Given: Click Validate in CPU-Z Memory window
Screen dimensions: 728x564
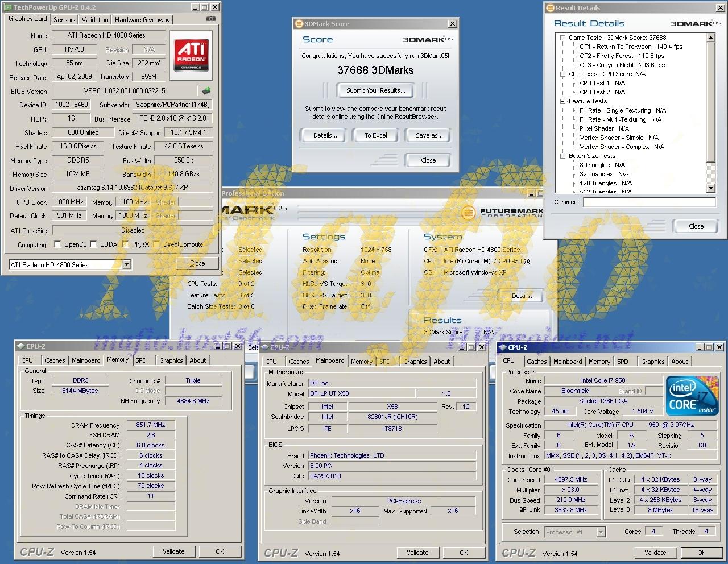Looking at the screenshot, I should pos(173,551).
